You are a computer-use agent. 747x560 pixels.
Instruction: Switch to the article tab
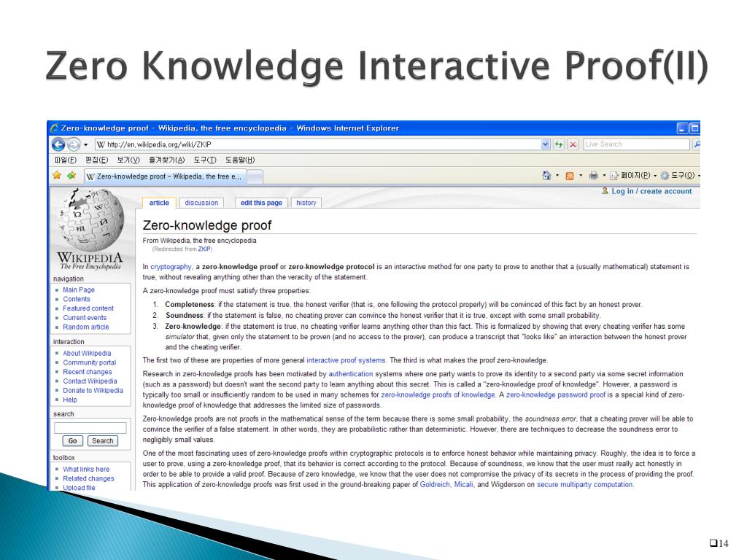coord(159,203)
